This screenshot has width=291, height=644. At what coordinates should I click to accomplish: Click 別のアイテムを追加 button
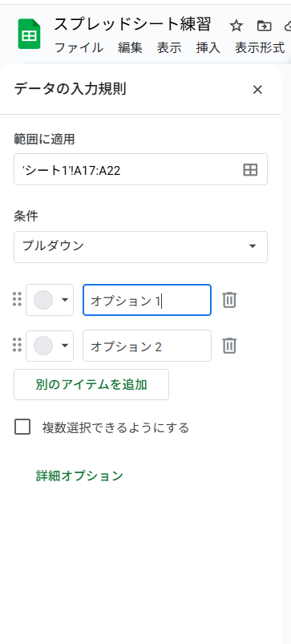click(91, 385)
